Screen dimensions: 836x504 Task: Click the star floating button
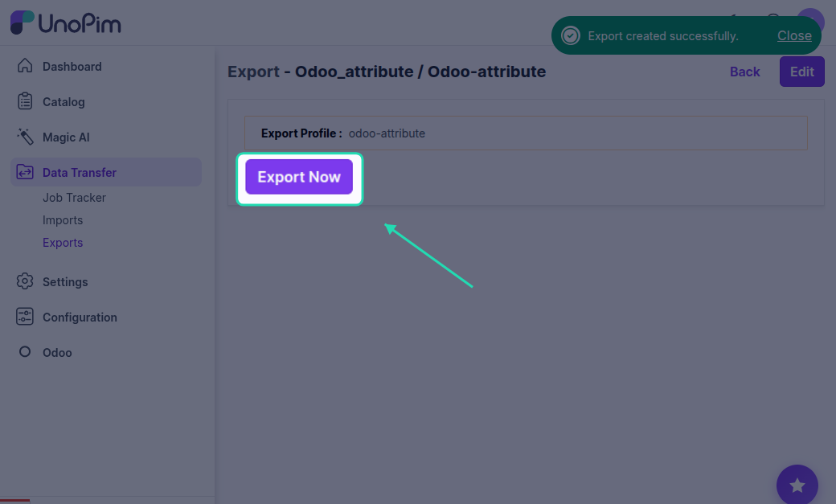point(797,485)
